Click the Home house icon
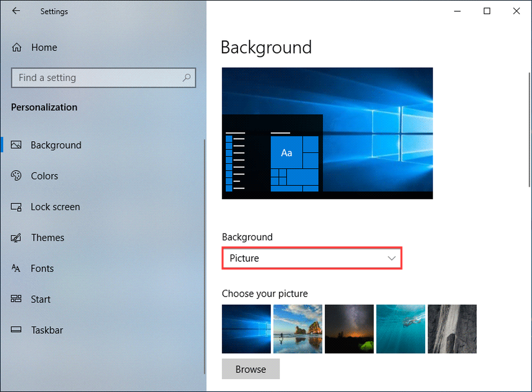The width and height of the screenshot is (532, 392). pyautogui.click(x=16, y=47)
